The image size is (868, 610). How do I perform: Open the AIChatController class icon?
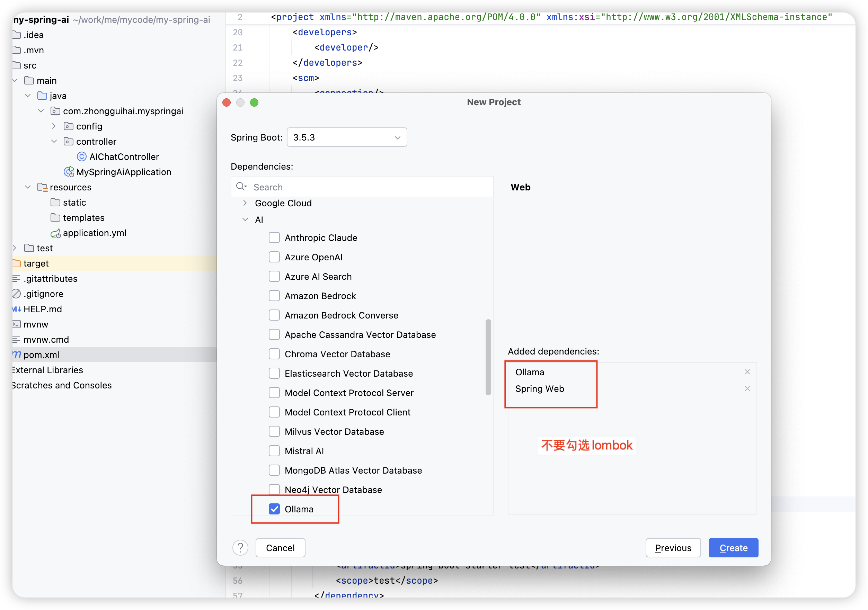(82, 156)
